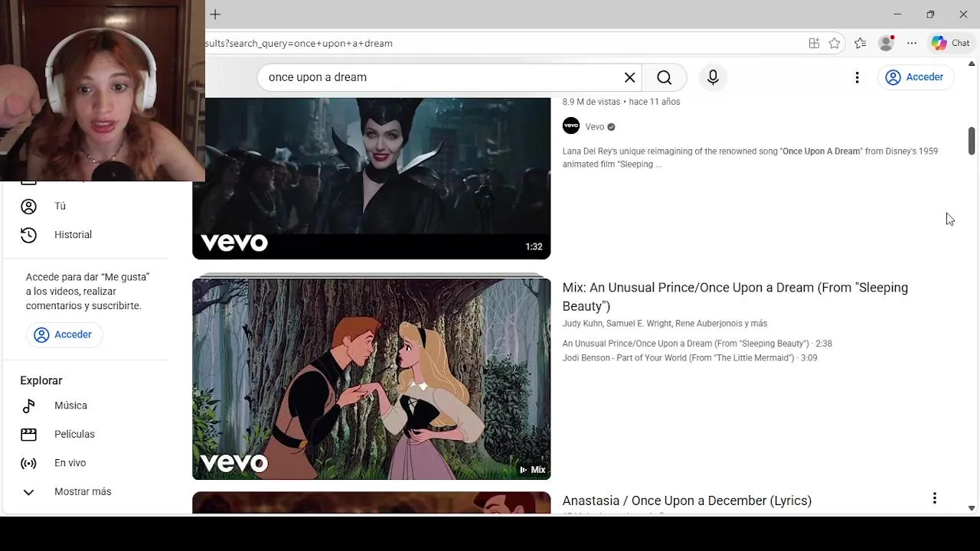Open YouTube settings three-dot menu
Image resolution: width=980 pixels, height=551 pixels.
click(857, 77)
